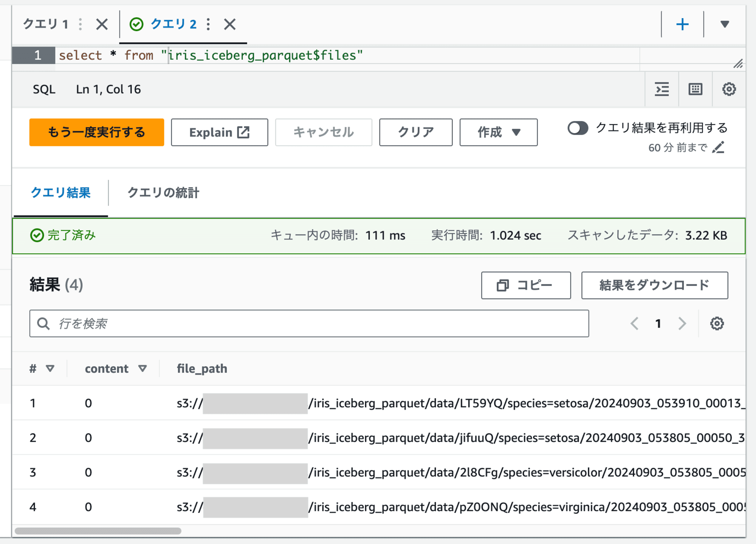Click the 完了済み status indicator

63,235
